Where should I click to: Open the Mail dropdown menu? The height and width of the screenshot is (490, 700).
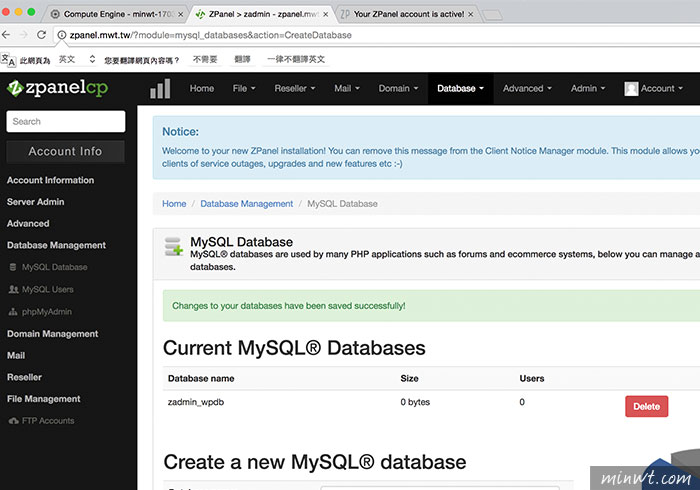pos(347,88)
